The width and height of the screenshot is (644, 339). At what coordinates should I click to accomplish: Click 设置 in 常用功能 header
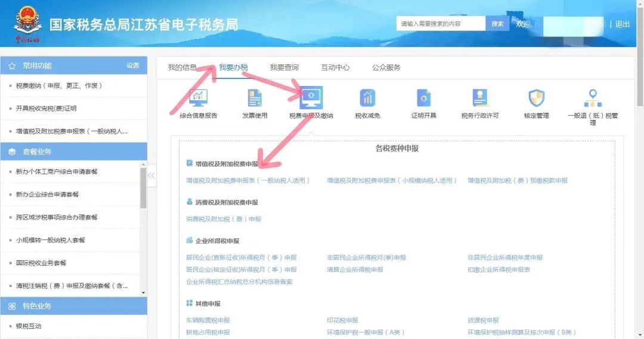click(x=133, y=66)
